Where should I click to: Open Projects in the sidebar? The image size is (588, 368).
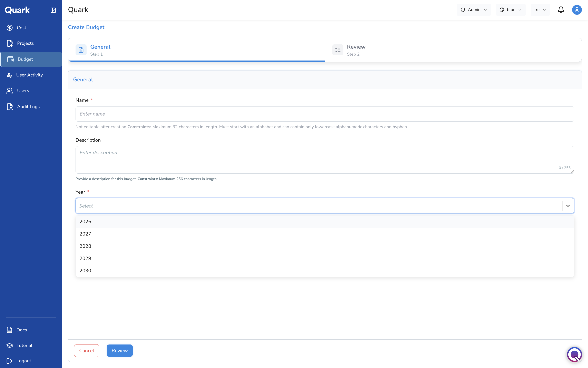point(31,43)
